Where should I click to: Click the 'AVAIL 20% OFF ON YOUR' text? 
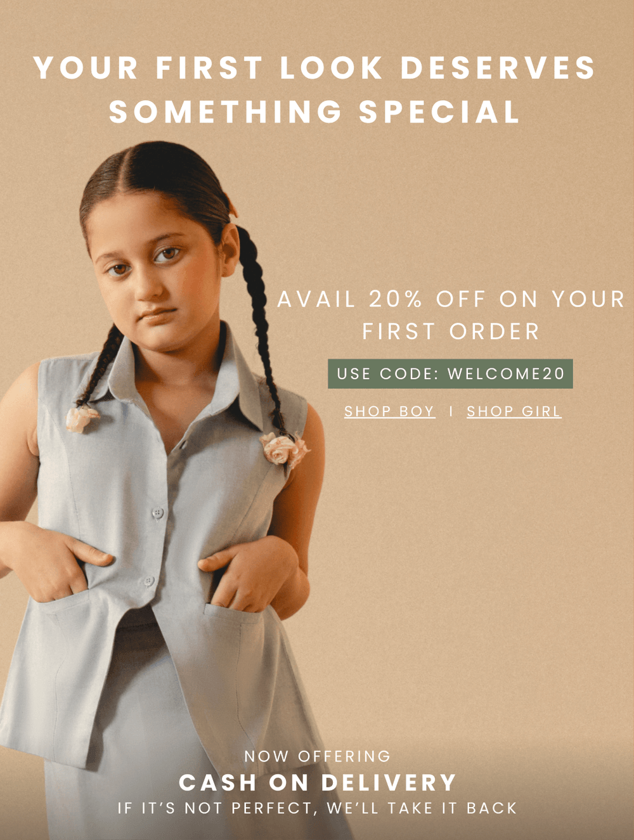pyautogui.click(x=451, y=299)
